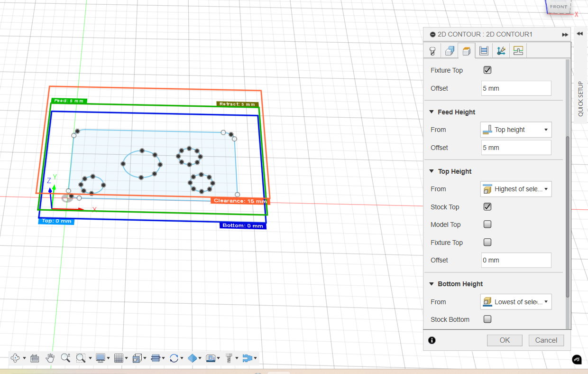This screenshot has width=588, height=374.
Task: Click the machine icon in bottom toolbar
Action: click(x=211, y=358)
